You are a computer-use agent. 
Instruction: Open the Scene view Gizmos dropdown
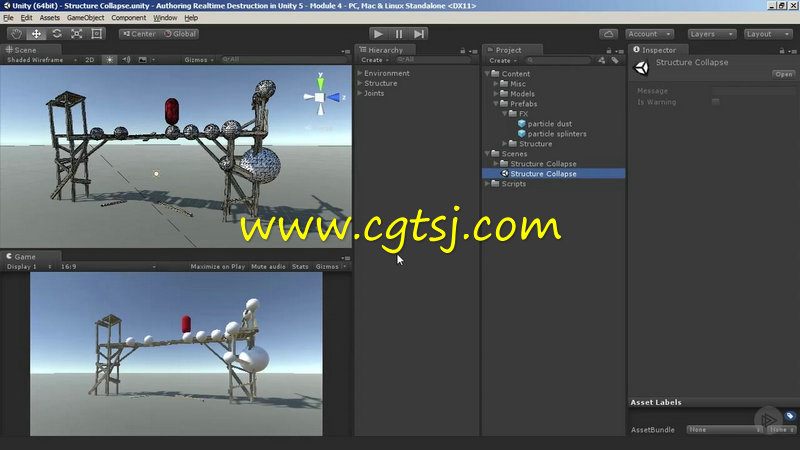point(199,60)
